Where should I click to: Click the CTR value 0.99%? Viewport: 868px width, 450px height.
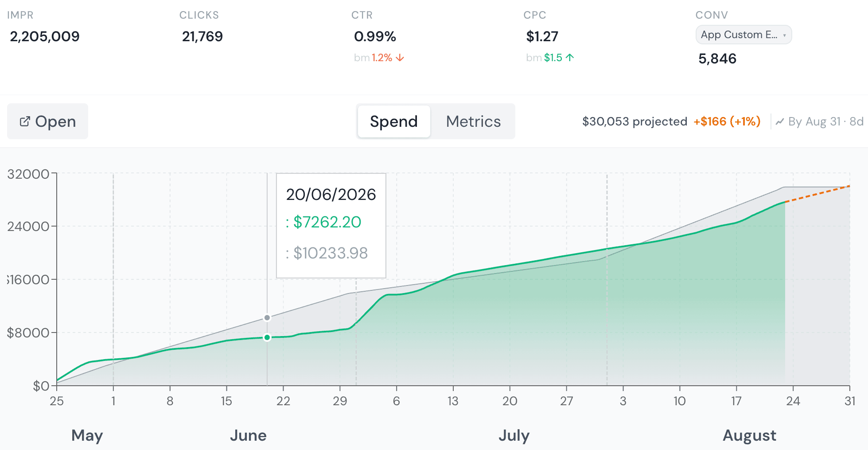point(375,36)
